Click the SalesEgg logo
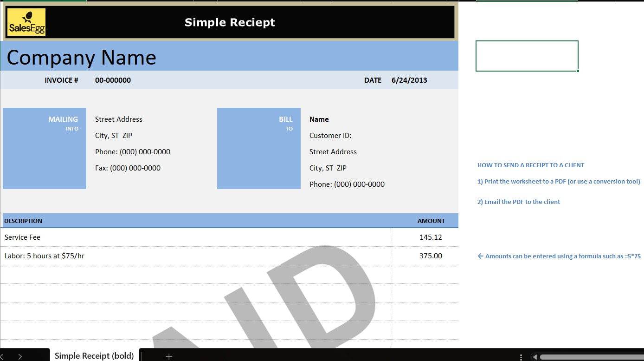The image size is (644, 361). point(27,22)
